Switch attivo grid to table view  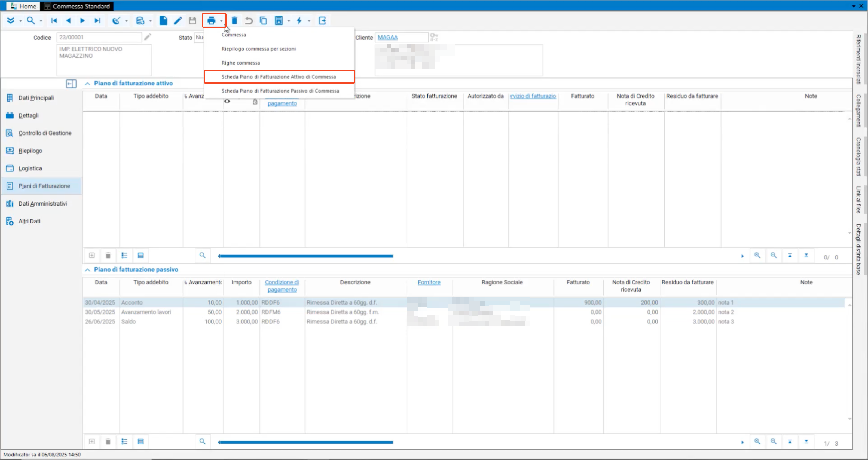141,256
